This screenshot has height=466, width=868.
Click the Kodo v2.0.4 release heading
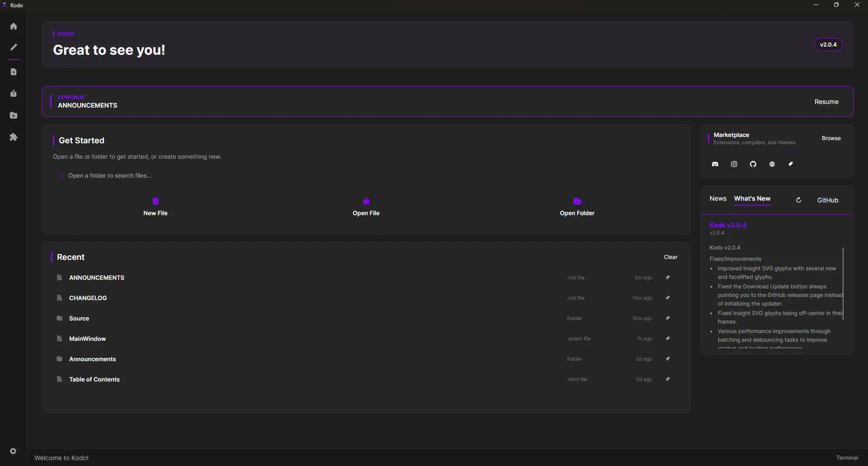[728, 225]
